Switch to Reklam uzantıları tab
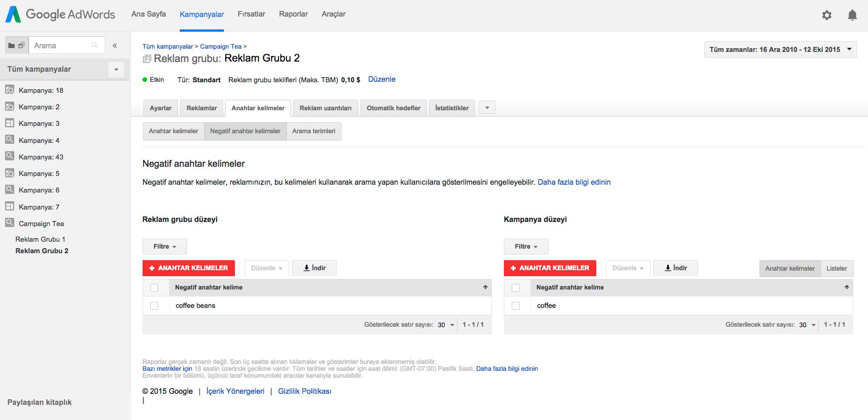 tap(325, 108)
